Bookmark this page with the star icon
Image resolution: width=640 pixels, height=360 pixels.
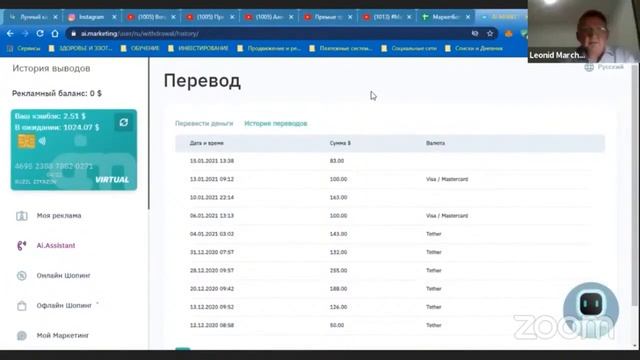point(490,33)
